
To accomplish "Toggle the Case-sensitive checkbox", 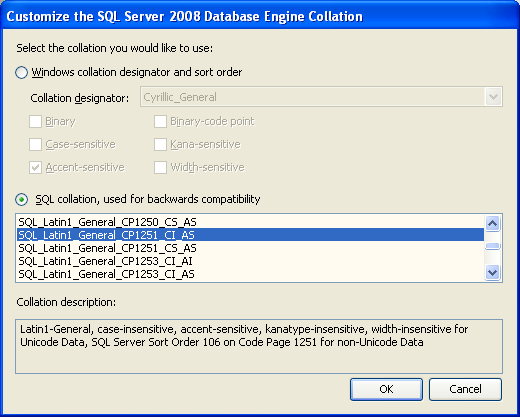I will pyautogui.click(x=35, y=145).
